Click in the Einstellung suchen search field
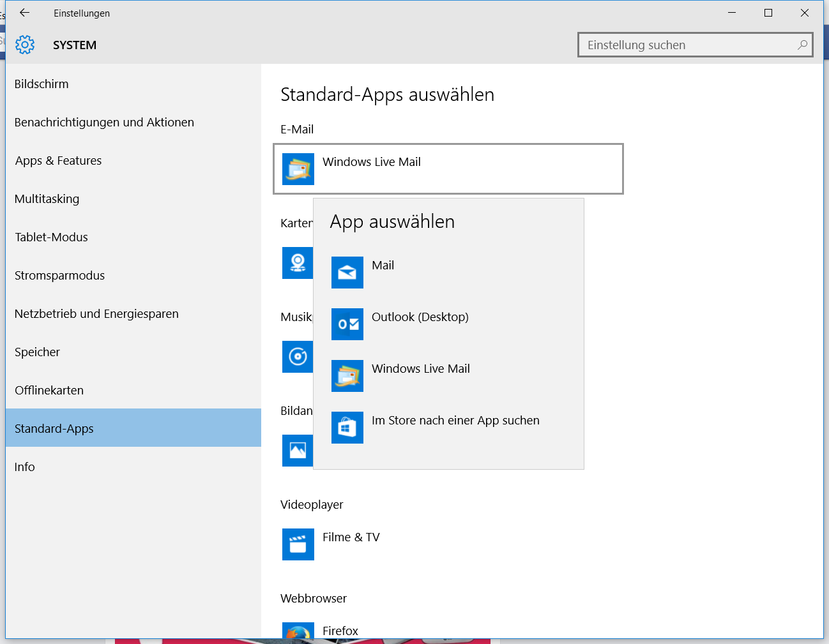 (690, 45)
